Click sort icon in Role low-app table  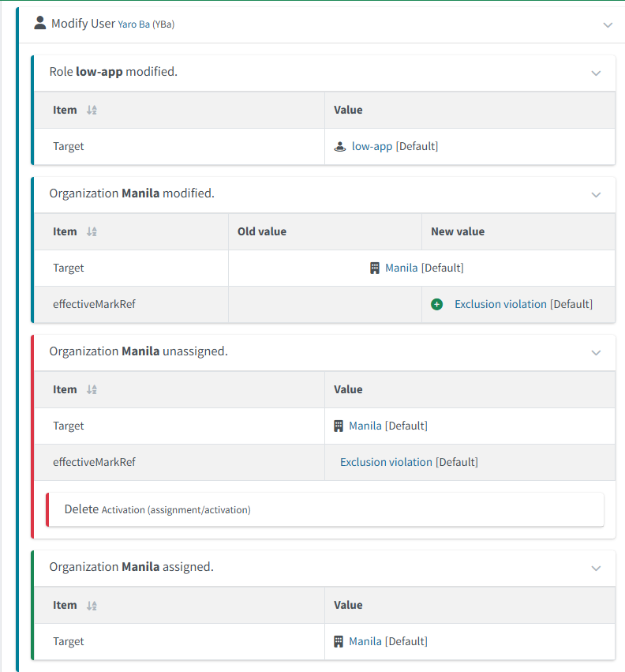tap(92, 111)
